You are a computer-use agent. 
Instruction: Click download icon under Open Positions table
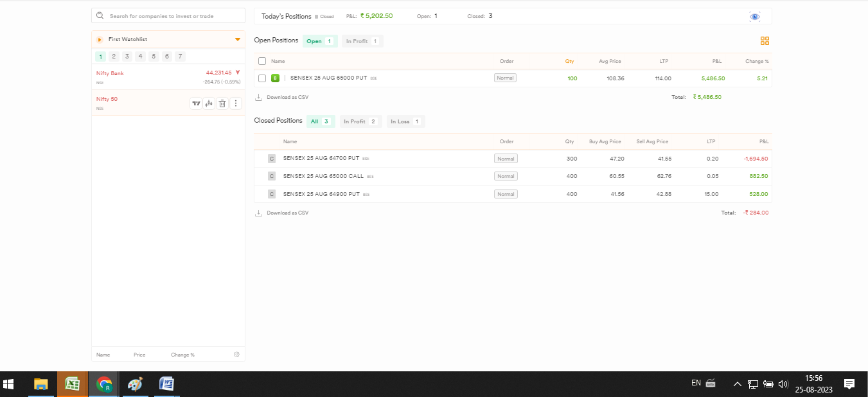(258, 98)
